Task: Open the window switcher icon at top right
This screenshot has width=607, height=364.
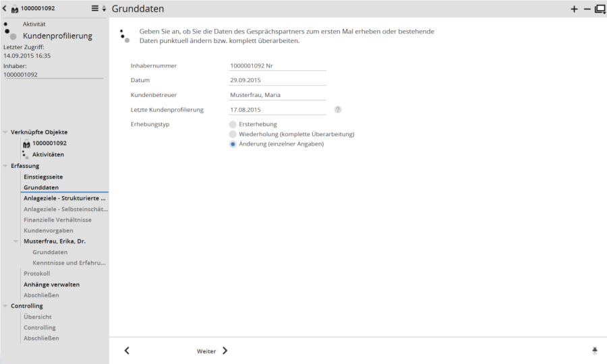Action: coord(600,9)
